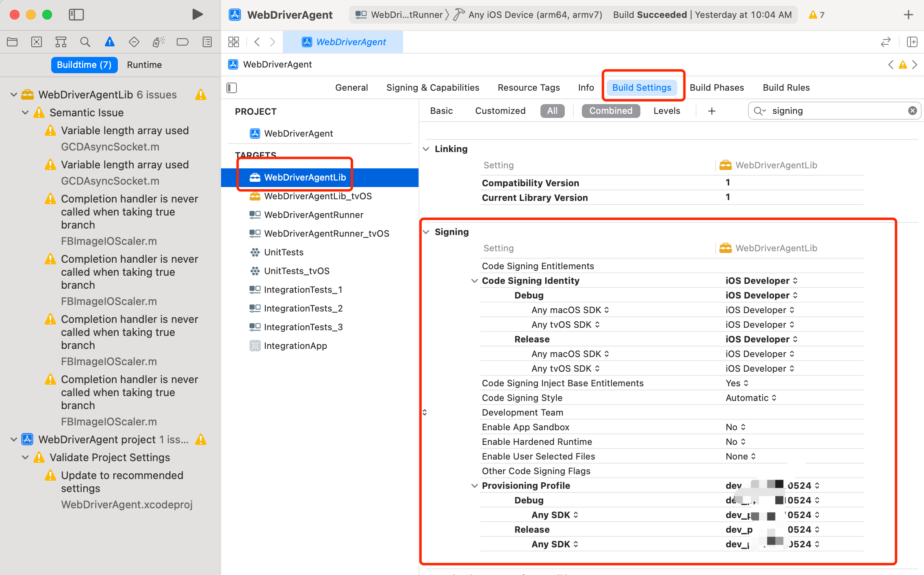Select the Issue navigator warning icon
The height and width of the screenshot is (575, 924).
109,42
